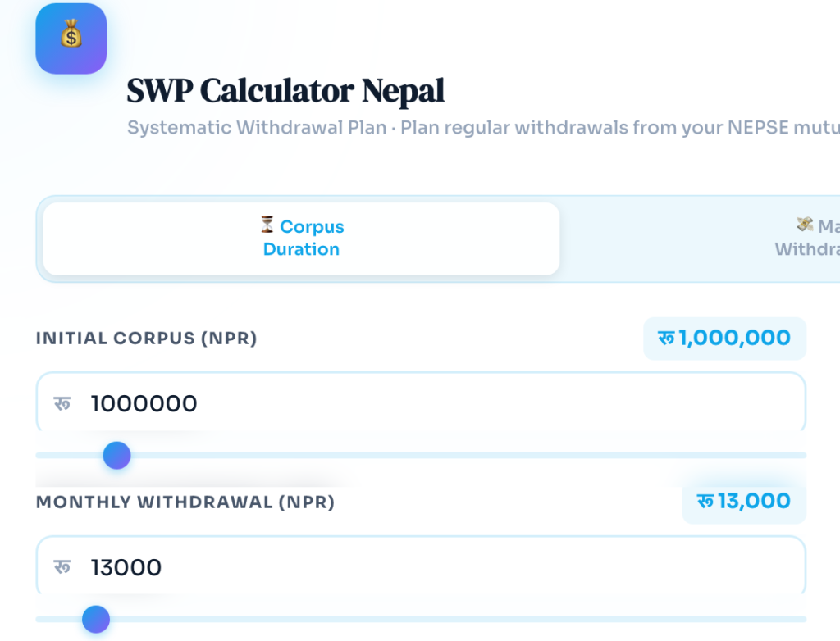Screen dimensions: 840x641
Task: Click the SWP Calculator Nepal heading
Action: point(285,90)
